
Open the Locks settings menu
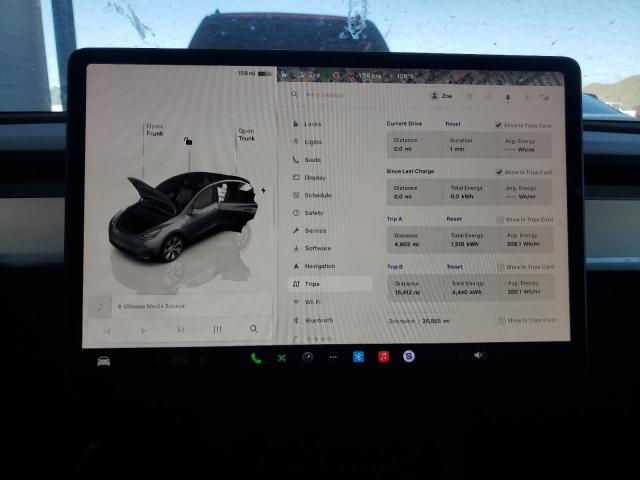pyautogui.click(x=312, y=124)
